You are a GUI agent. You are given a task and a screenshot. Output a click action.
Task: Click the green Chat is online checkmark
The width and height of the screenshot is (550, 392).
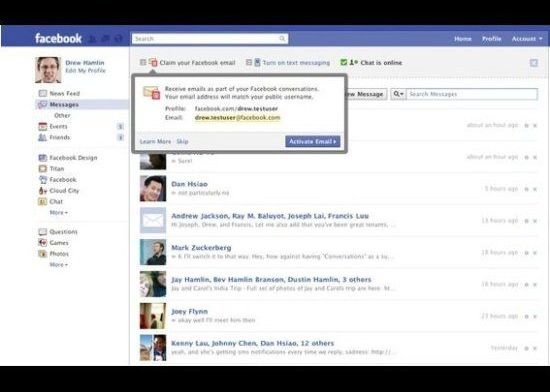pos(343,62)
